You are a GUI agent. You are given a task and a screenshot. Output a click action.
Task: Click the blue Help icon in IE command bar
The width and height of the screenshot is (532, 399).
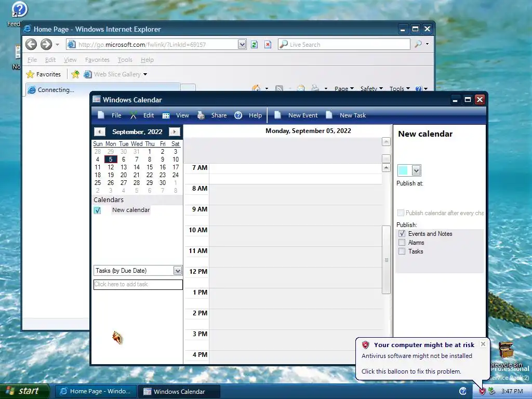tap(419, 88)
